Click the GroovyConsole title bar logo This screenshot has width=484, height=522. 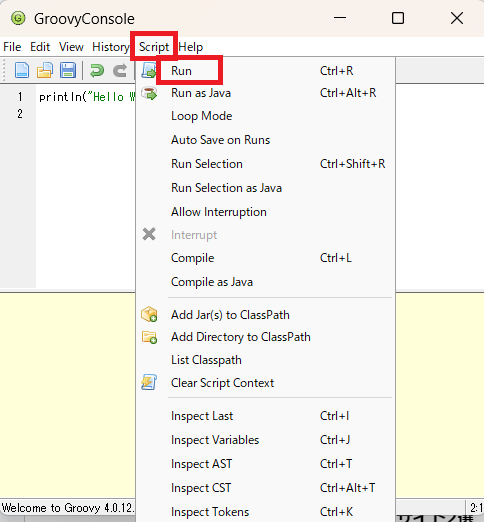[18, 18]
